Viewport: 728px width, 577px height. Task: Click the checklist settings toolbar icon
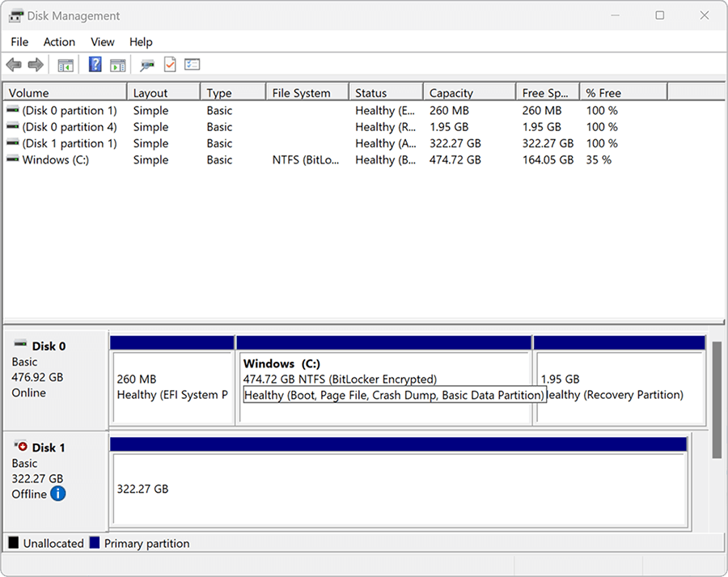[x=193, y=65]
